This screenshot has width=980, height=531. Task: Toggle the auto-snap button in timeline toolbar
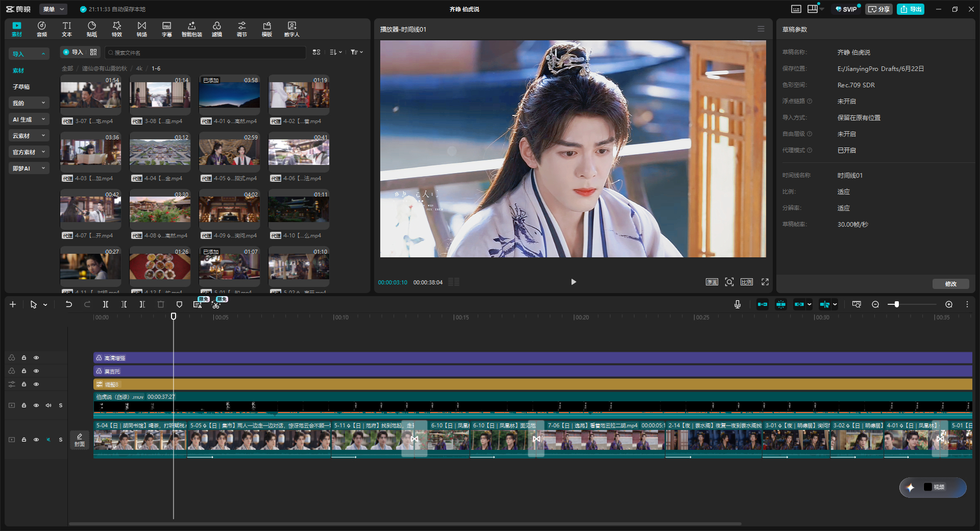(781, 304)
